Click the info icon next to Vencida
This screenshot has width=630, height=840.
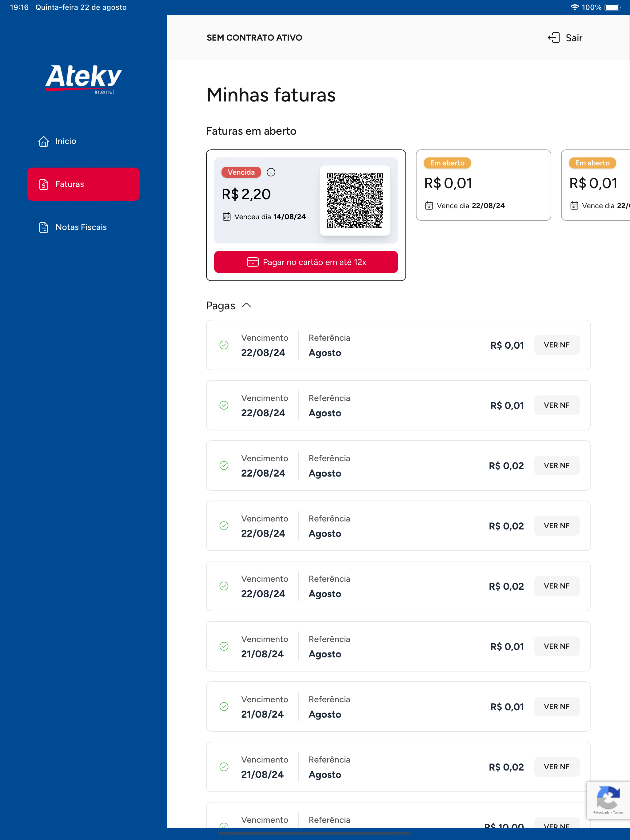(x=271, y=172)
